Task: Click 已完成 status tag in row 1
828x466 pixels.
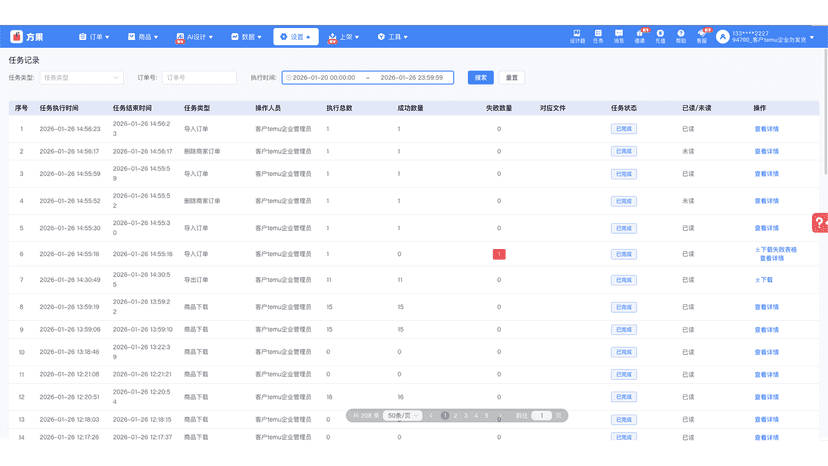Action: 624,129
